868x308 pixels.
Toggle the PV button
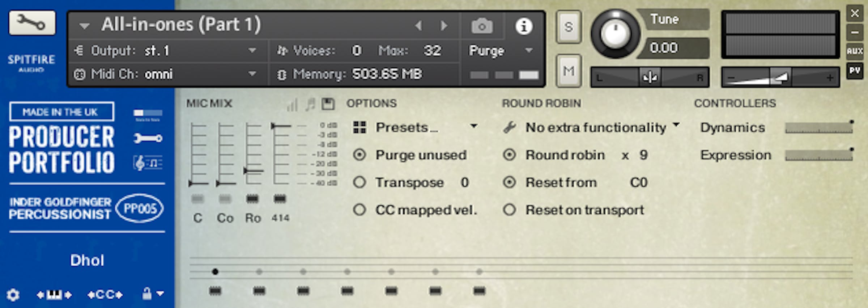855,71
